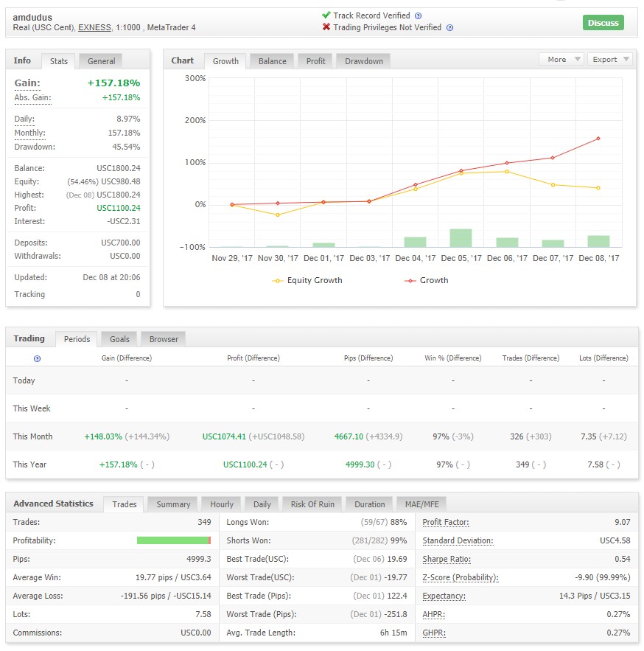This screenshot has height=651, width=644.
Task: Open the MAE/MFE statistics tab
Action: (x=421, y=504)
